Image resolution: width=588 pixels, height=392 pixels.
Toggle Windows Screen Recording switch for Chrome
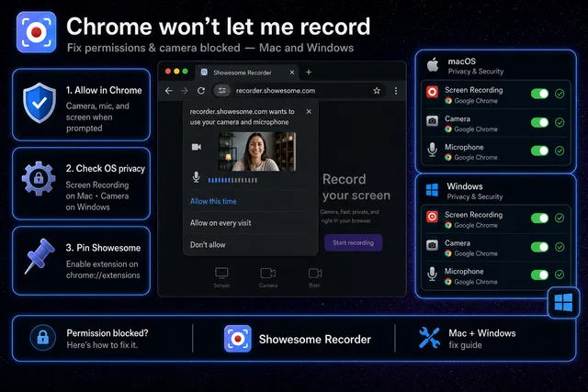point(539,218)
